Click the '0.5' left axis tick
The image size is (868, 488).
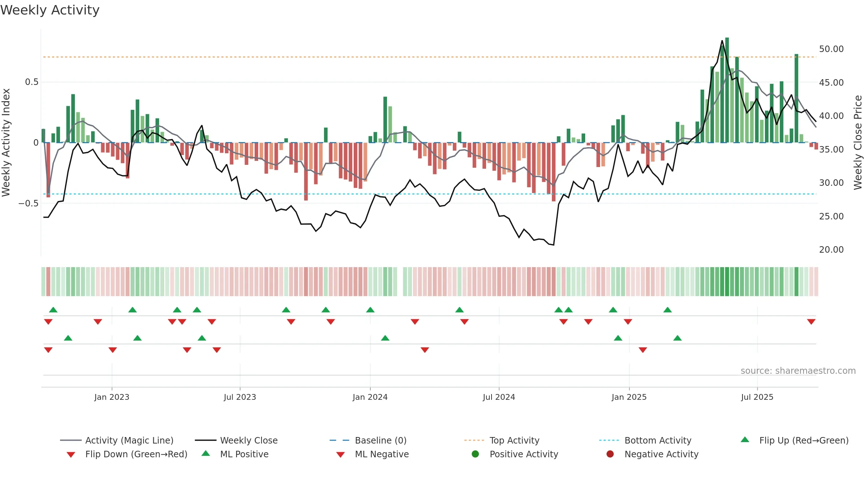(x=31, y=82)
